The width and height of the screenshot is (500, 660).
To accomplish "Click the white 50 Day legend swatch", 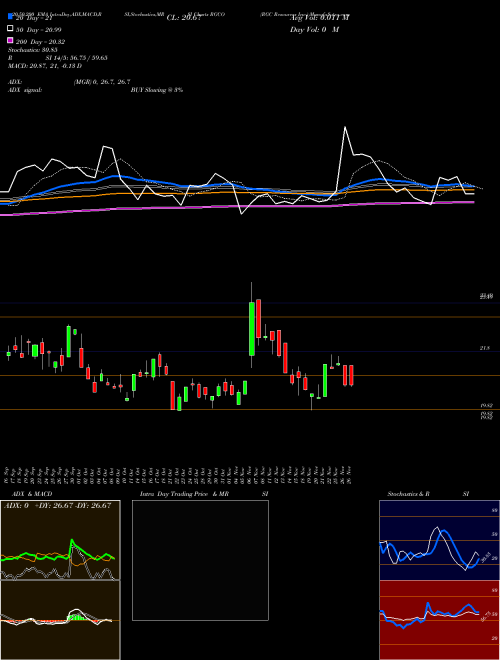I will (x=10, y=29).
